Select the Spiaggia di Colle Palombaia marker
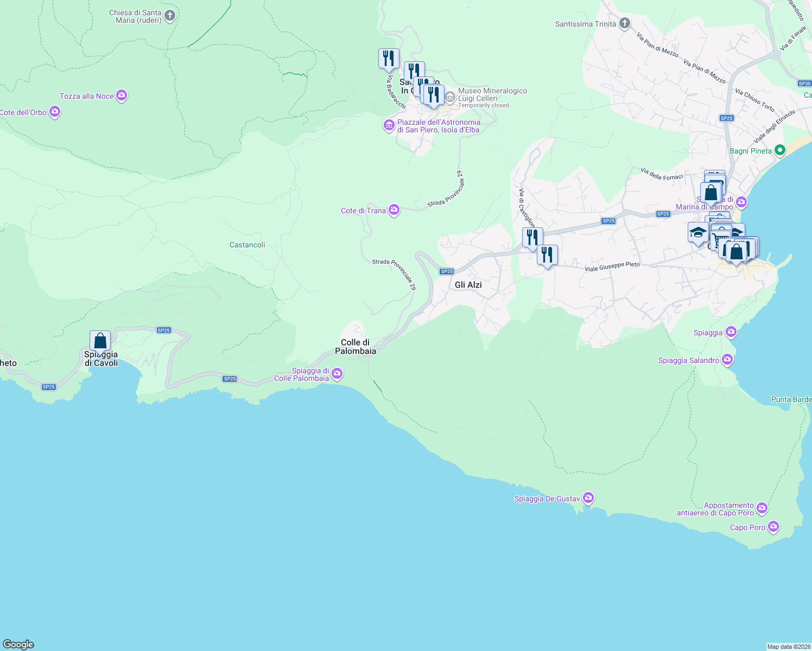The image size is (812, 651). coord(337,374)
